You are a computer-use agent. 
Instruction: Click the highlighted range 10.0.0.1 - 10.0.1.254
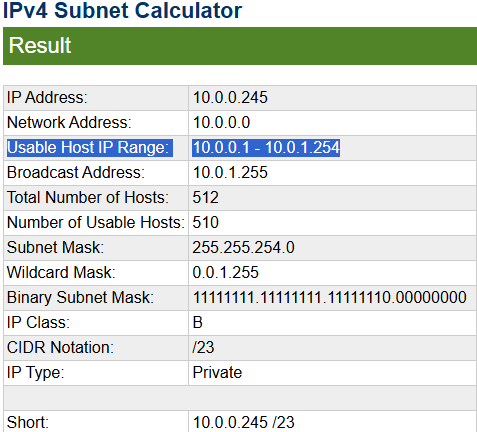[x=266, y=148]
